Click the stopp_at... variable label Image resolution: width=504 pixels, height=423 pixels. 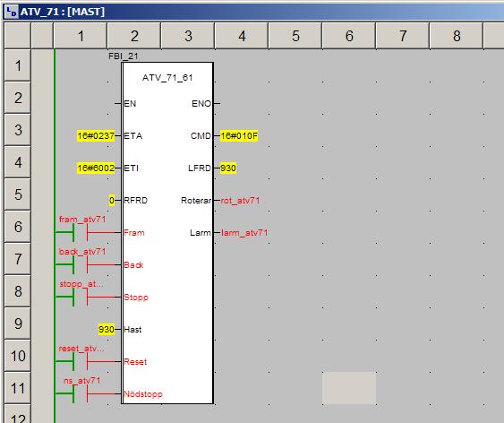click(x=81, y=284)
